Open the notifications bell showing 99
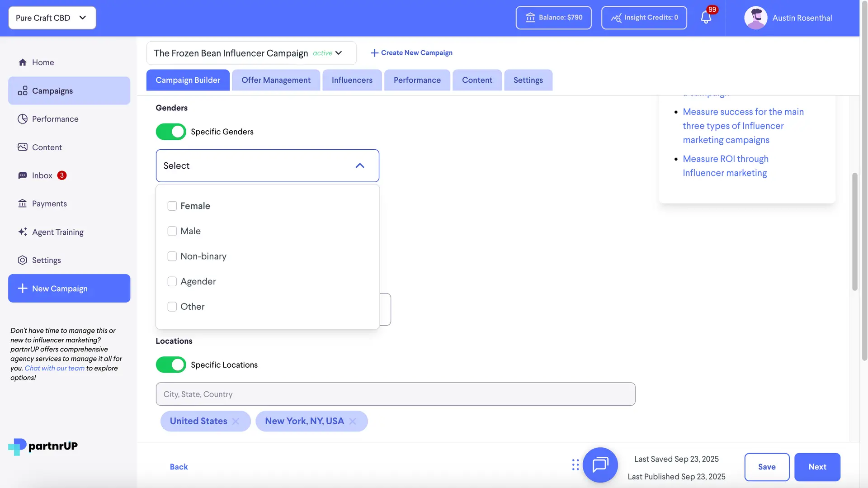868x488 pixels. (x=706, y=17)
